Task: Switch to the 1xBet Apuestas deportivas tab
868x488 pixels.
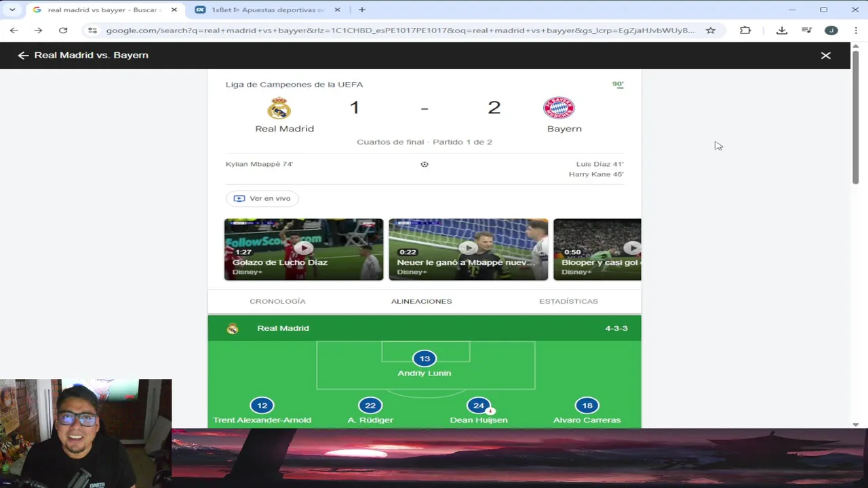Action: point(268,10)
